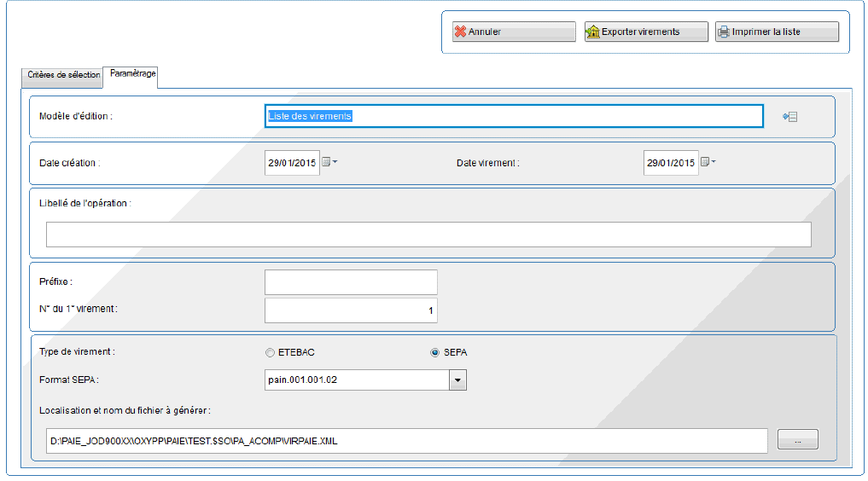The image size is (868, 481).
Task: Click the Annuler button
Action: (x=514, y=32)
